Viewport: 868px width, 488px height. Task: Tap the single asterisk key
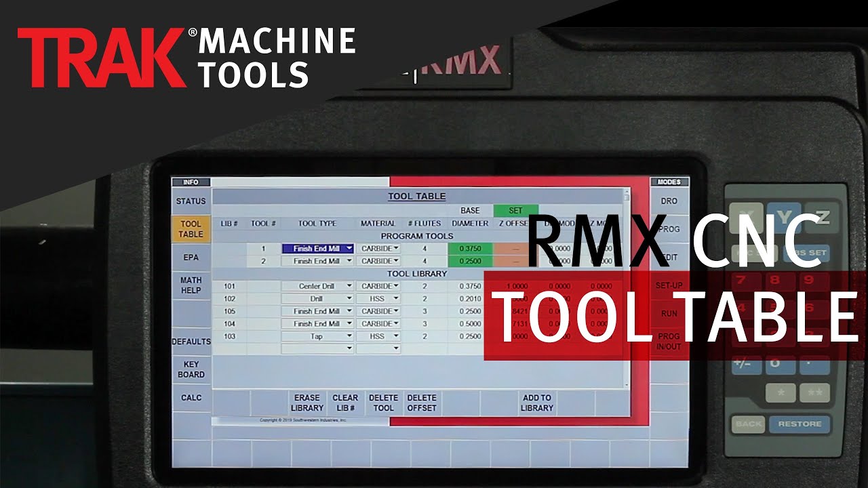pyautogui.click(x=781, y=392)
